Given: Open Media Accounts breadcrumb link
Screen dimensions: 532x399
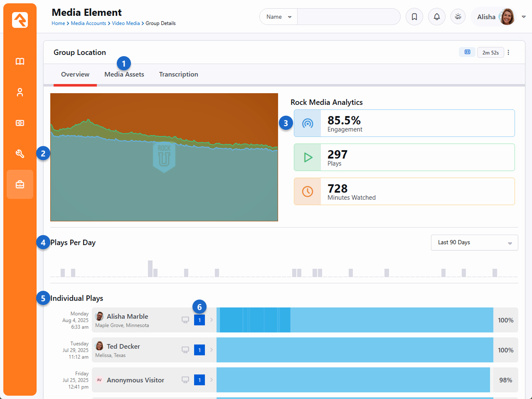Looking at the screenshot, I should [88, 23].
